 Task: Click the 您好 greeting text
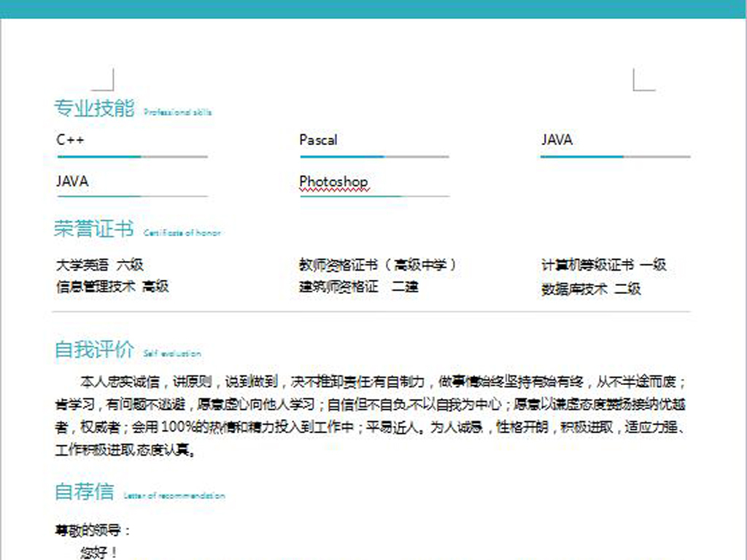click(x=98, y=553)
